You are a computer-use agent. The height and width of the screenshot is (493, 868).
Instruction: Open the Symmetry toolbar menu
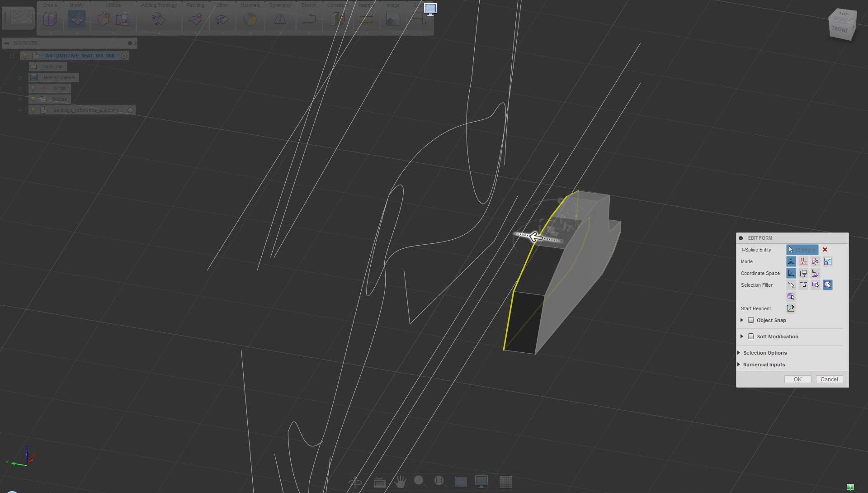(280, 5)
